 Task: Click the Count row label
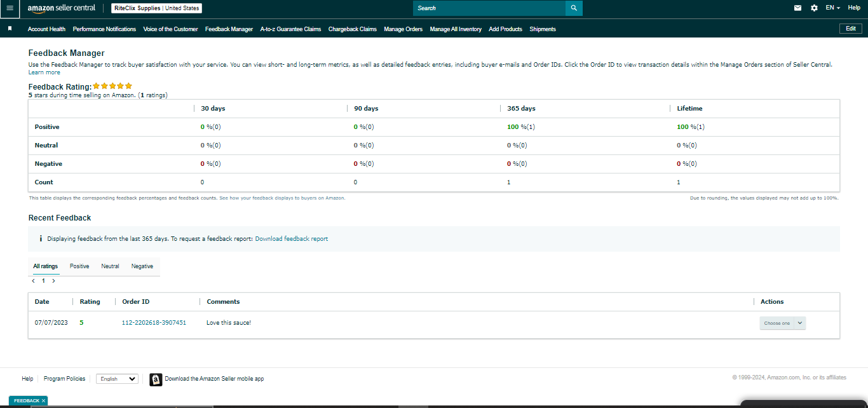pos(44,182)
